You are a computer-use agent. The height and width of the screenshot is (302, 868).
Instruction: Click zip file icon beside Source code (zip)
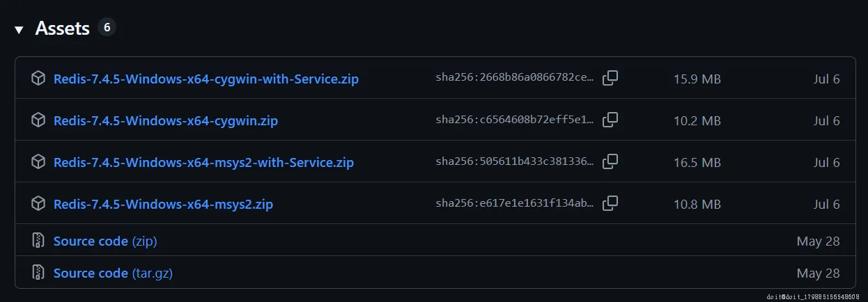(38, 241)
